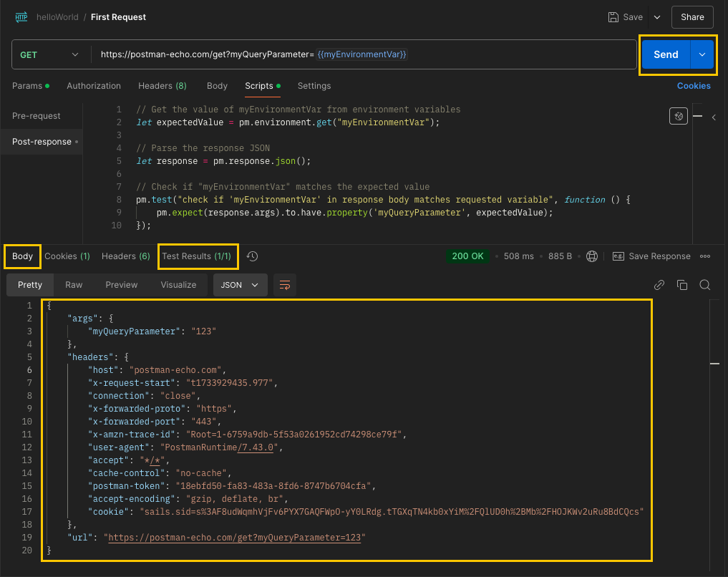The width and height of the screenshot is (728, 577).
Task: Click the "123" value in response args
Action: tap(204, 331)
